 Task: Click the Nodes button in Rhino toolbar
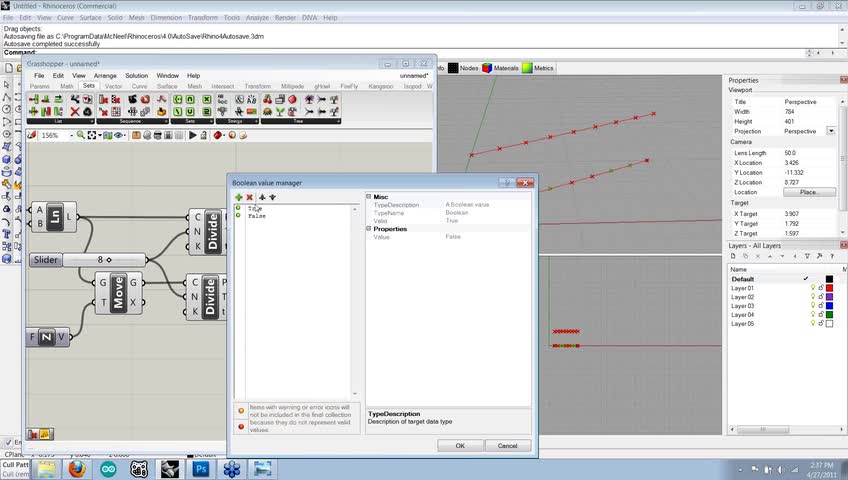pyautogui.click(x=463, y=68)
